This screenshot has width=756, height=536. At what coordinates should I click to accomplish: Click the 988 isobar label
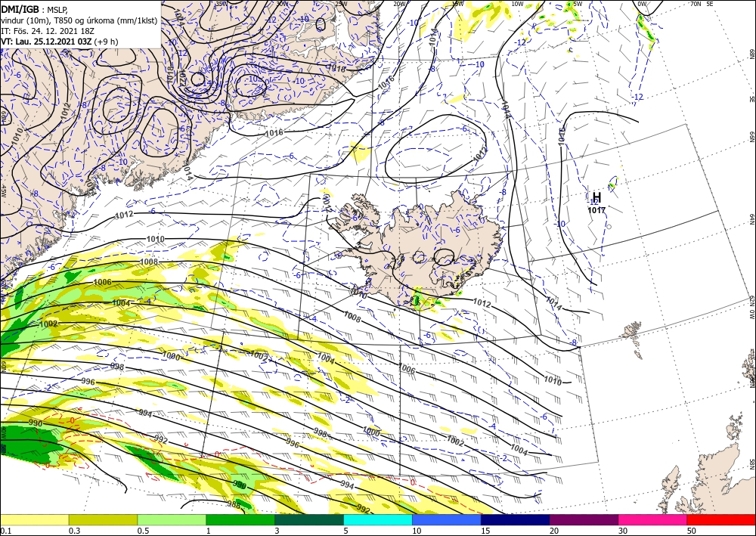pos(234,503)
